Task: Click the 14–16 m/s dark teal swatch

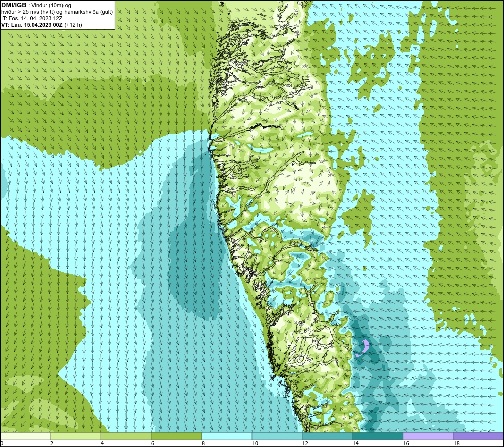Action: coord(377,436)
